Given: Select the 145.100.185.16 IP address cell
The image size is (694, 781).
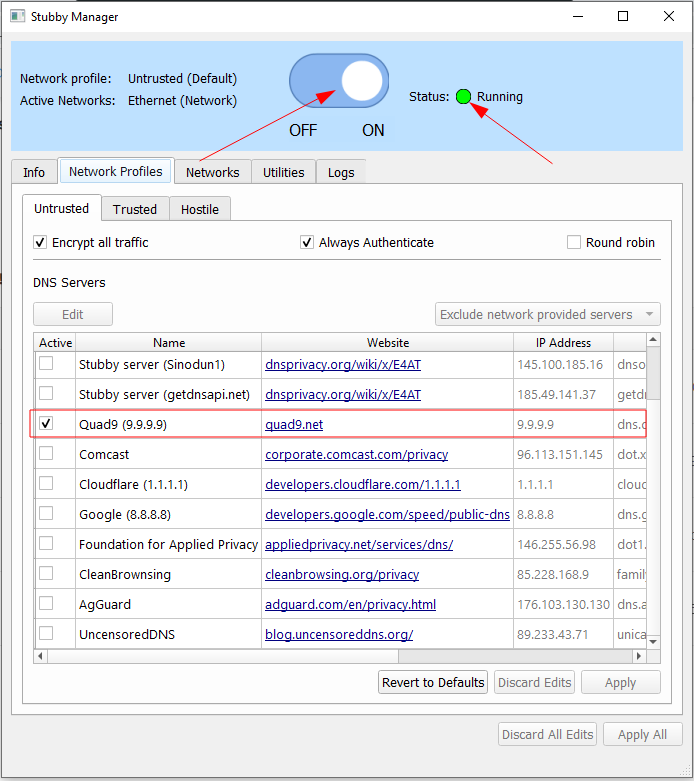Looking at the screenshot, I should click(x=563, y=365).
